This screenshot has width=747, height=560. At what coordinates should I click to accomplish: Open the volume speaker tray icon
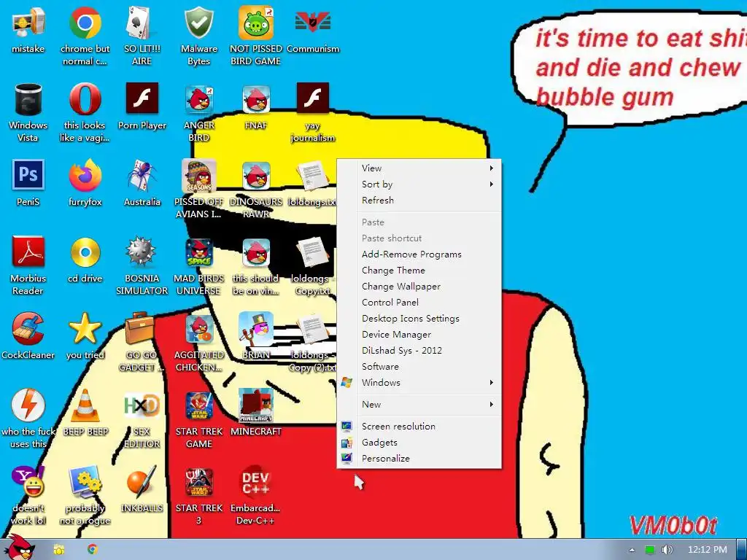click(x=667, y=550)
